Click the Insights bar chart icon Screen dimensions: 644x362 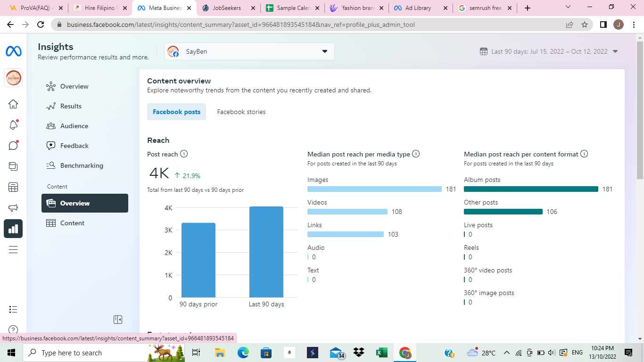[x=13, y=229]
